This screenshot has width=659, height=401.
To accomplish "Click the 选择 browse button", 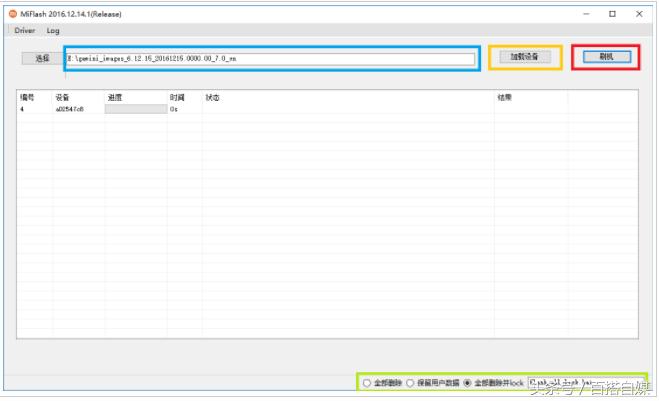I will pos(42,58).
